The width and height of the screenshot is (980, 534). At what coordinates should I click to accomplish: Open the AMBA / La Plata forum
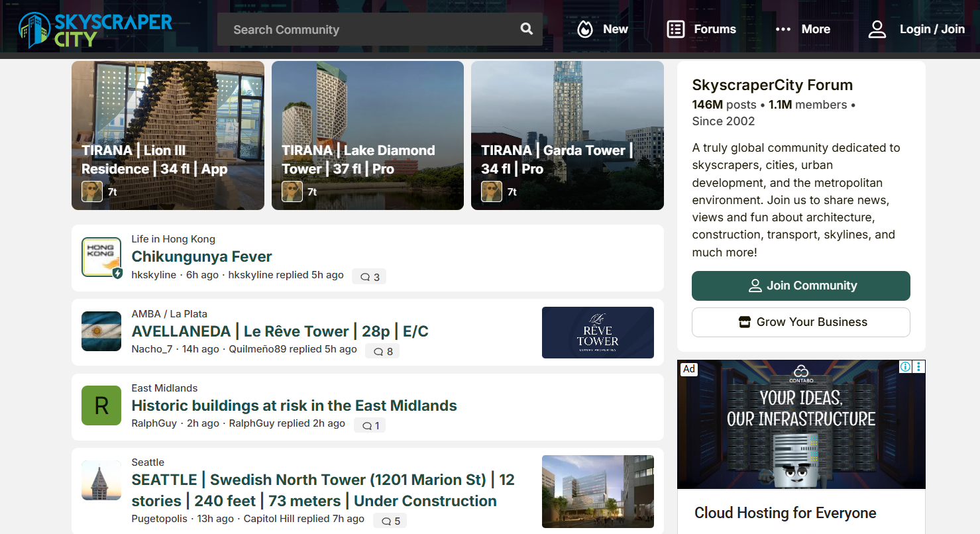(169, 314)
